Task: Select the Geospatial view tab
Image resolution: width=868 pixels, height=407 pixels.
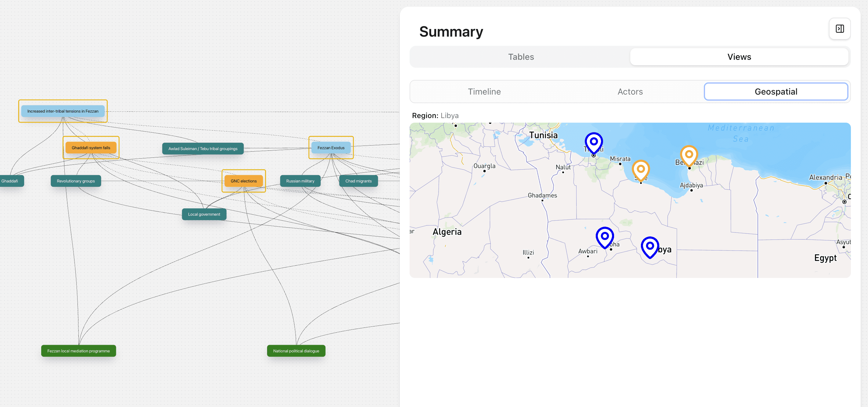Action: coord(776,92)
